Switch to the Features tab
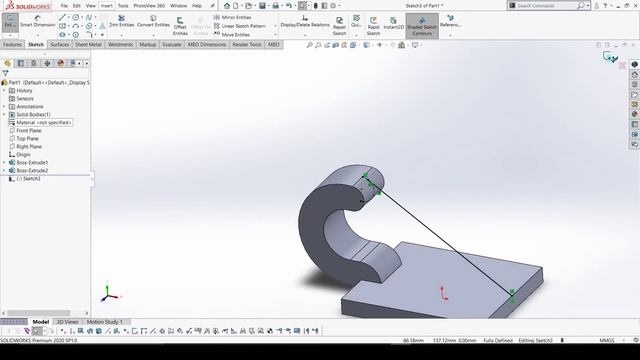 tap(12, 44)
